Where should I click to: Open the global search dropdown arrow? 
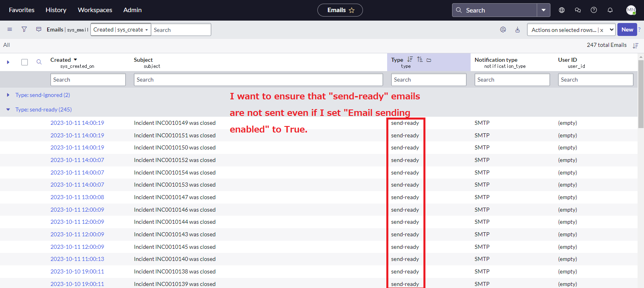[544, 10]
